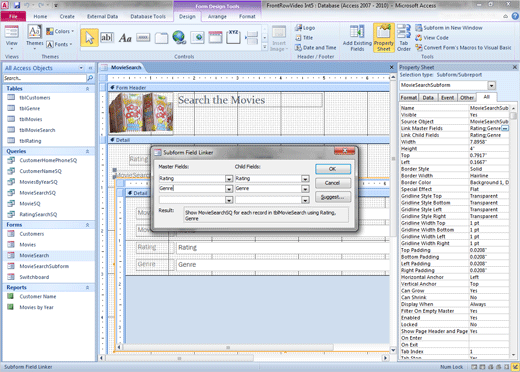Click View Code in Tools group
520x372 pixels.
(432, 38)
